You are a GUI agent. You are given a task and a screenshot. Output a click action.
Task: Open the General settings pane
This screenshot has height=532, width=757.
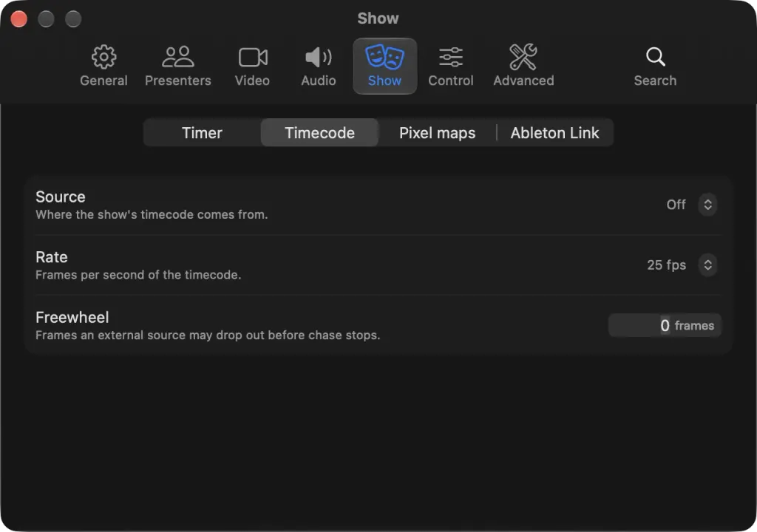(x=103, y=66)
